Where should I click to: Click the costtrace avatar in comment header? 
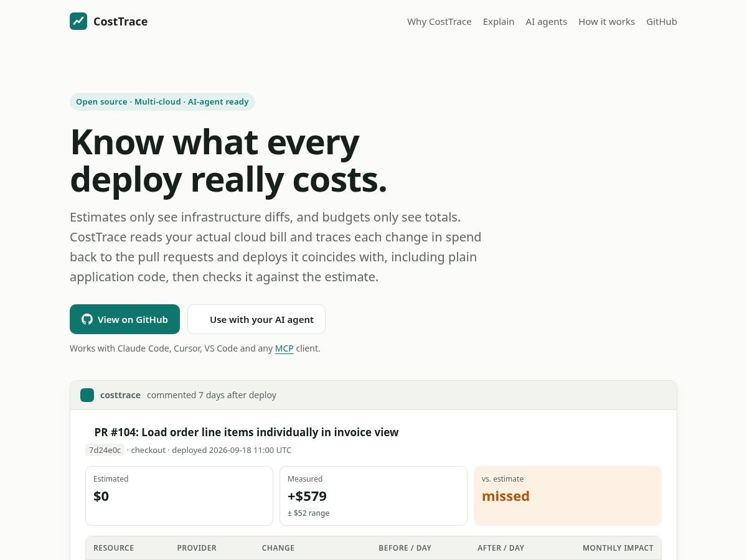[x=87, y=395]
